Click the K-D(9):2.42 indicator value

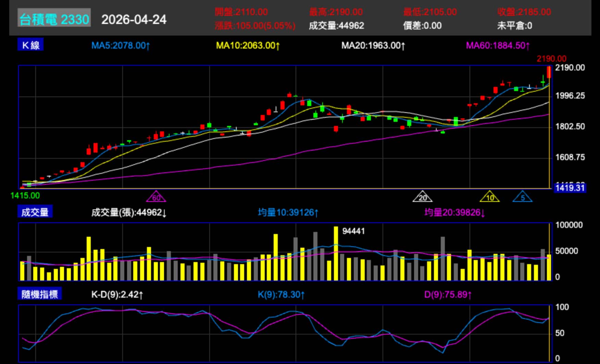[117, 295]
